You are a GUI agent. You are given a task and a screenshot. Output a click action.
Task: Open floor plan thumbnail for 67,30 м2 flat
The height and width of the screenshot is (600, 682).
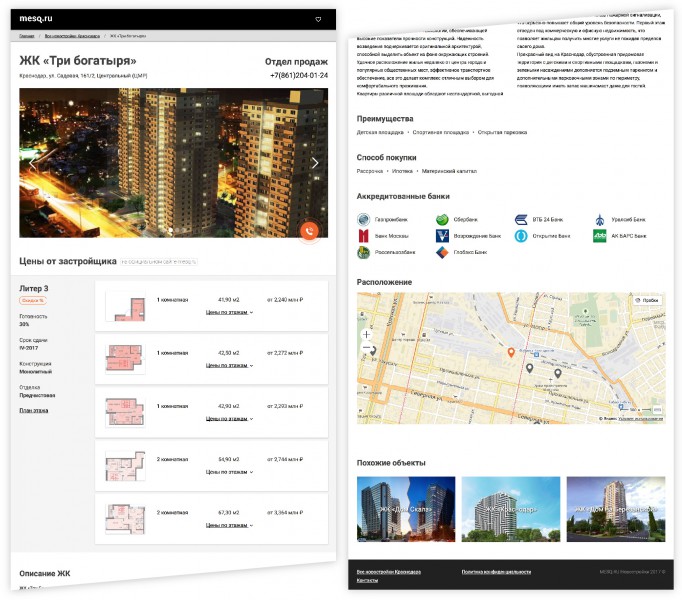coord(125,519)
